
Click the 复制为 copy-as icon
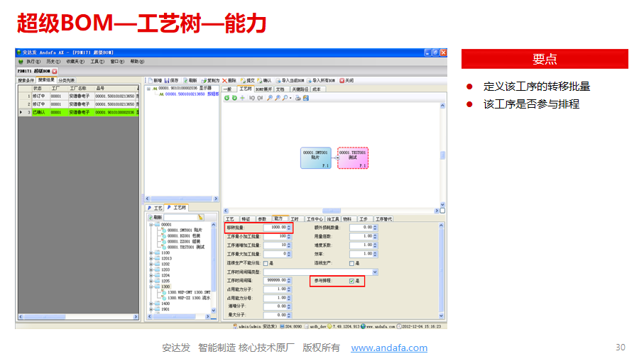(203, 81)
